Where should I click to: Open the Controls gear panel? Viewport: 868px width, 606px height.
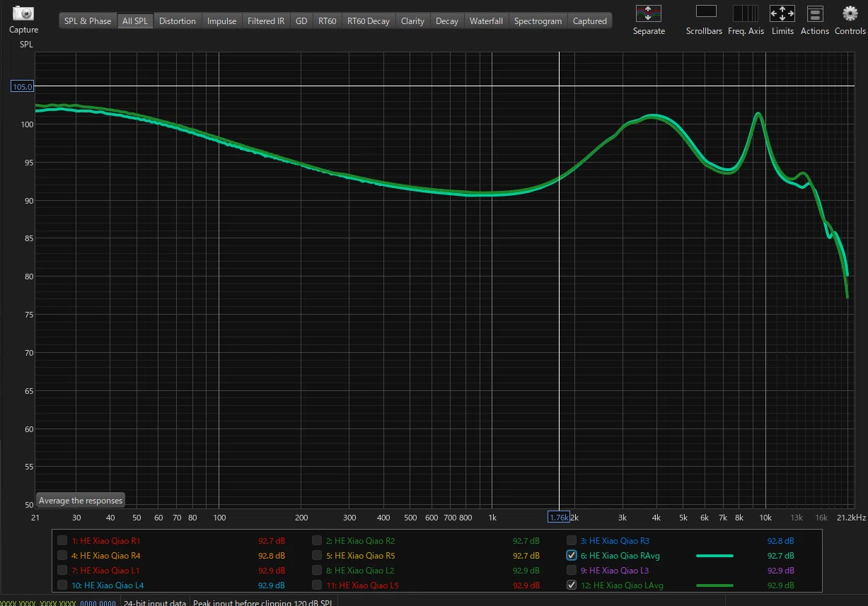point(850,13)
